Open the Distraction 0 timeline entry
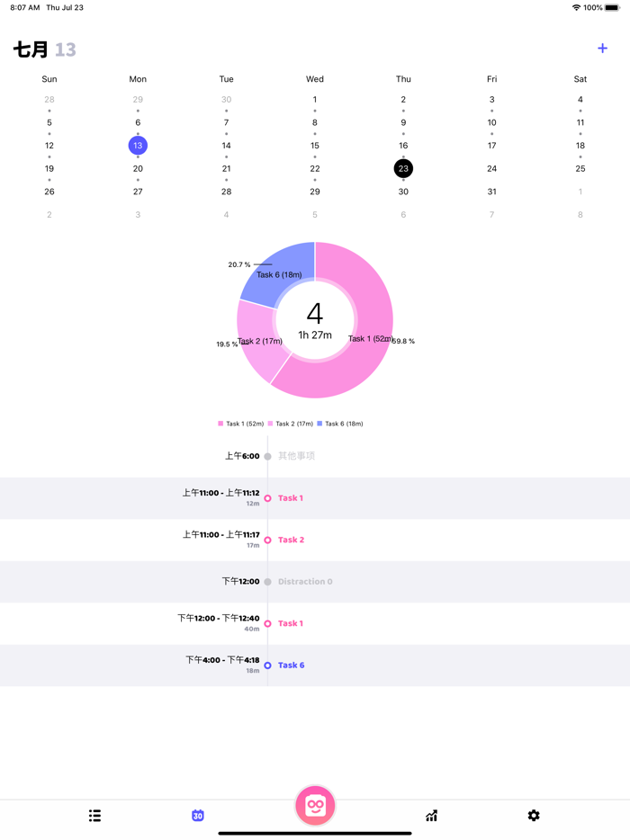This screenshot has width=630, height=840. pyautogui.click(x=305, y=582)
